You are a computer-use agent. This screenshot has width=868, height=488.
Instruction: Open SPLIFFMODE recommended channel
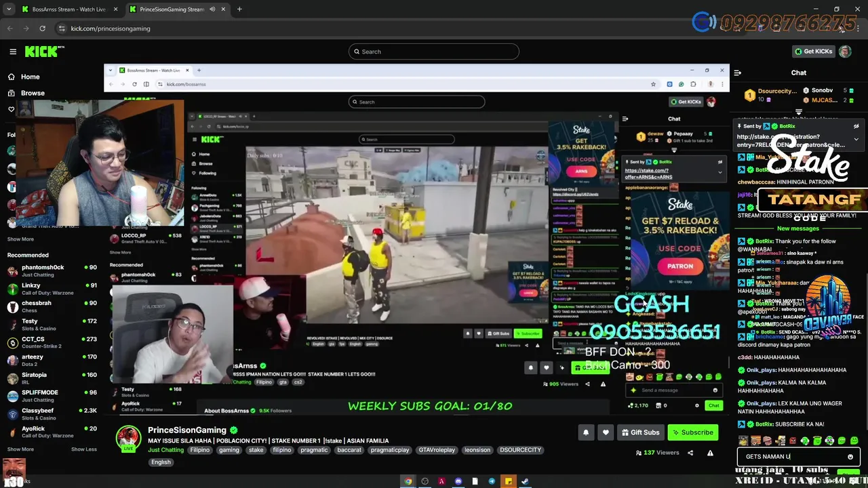pyautogui.click(x=52, y=396)
